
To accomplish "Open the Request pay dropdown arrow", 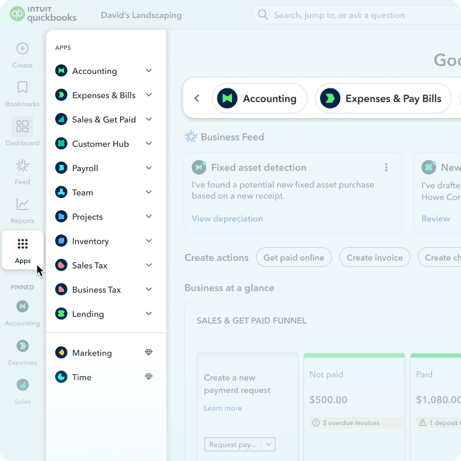I will coord(268,444).
